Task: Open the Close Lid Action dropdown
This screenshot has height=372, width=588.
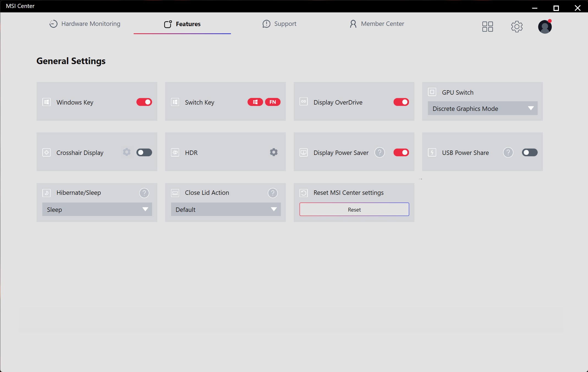Action: pyautogui.click(x=226, y=209)
